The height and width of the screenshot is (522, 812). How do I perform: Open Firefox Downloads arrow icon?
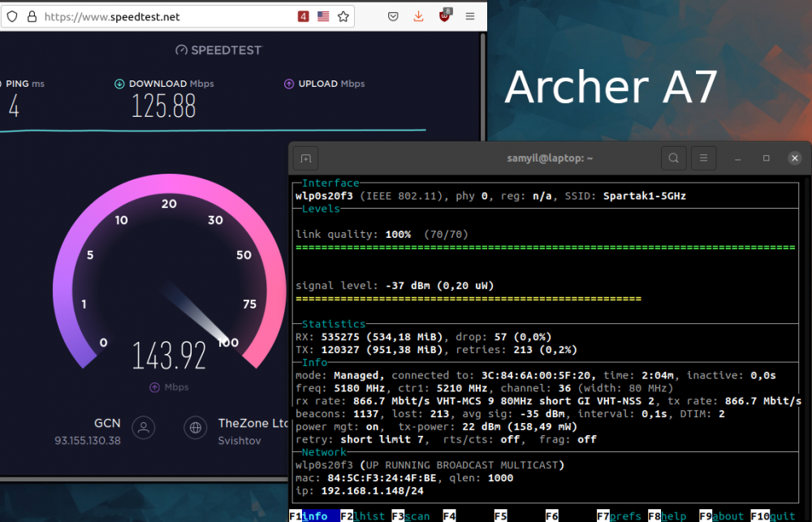point(418,16)
